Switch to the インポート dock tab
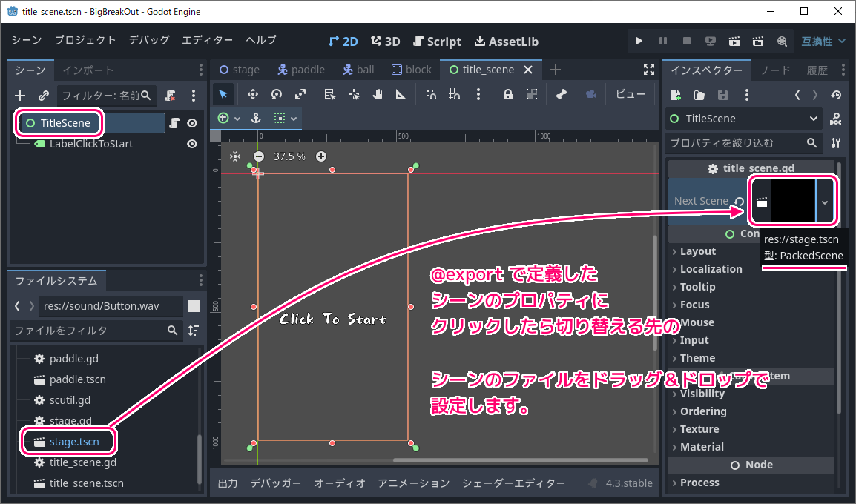Image resolution: width=856 pixels, height=504 pixels. tap(88, 70)
